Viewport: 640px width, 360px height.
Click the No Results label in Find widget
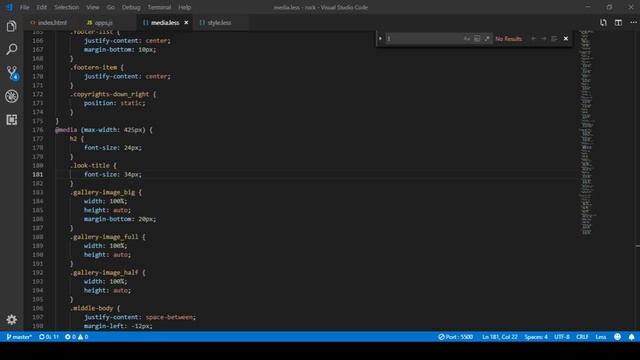point(509,39)
